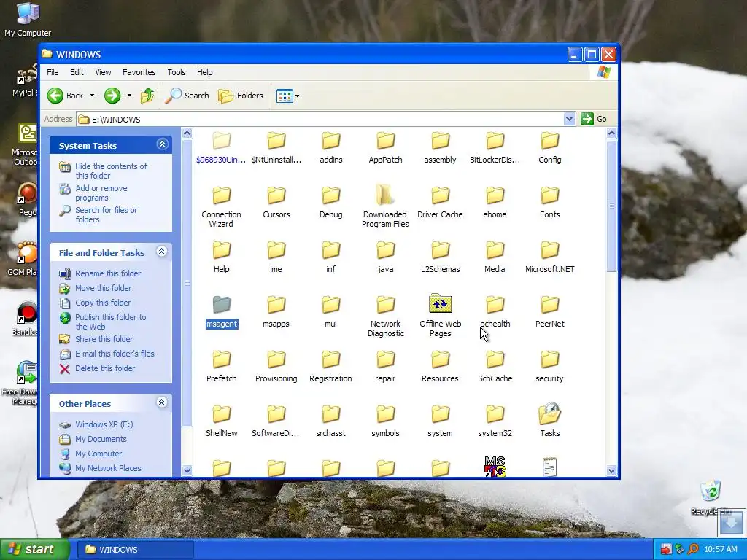Open the Help menu

[205, 72]
